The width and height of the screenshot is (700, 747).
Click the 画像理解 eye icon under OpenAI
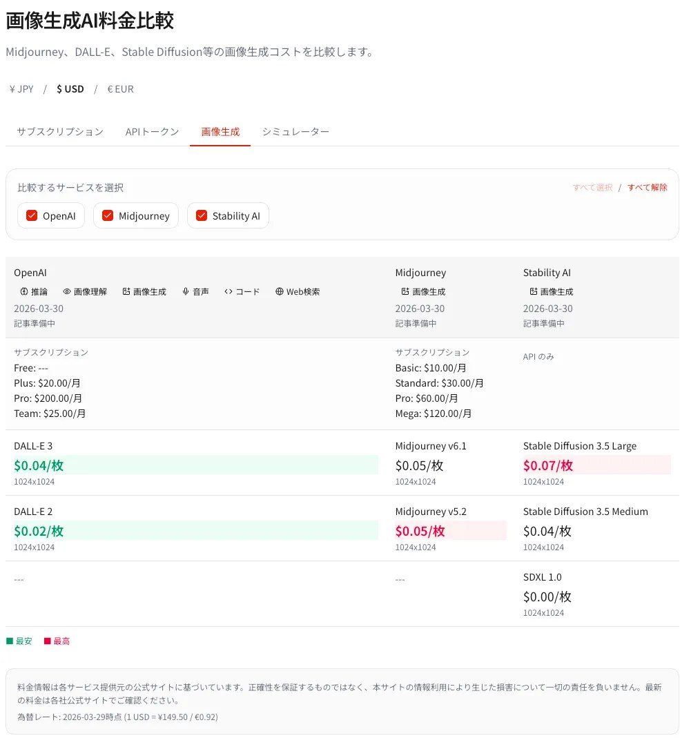click(x=67, y=291)
